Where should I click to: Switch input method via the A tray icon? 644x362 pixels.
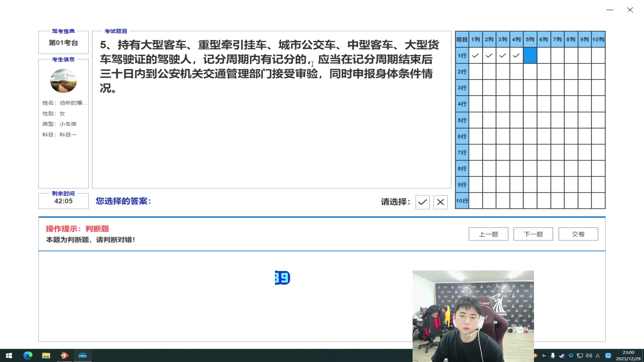pos(598,356)
